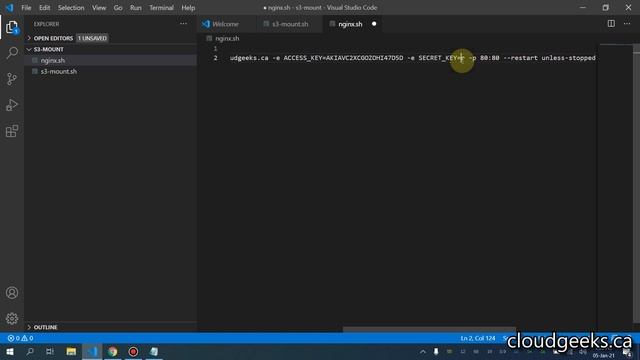Open editor more actions ellipsis
The image size is (640, 360).
tap(627, 24)
